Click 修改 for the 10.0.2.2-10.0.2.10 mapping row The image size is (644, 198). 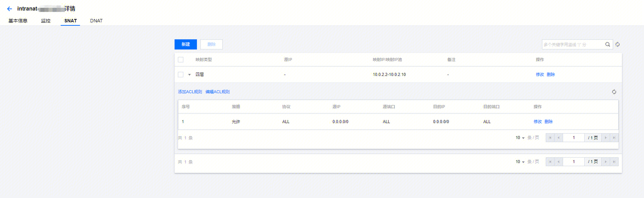pos(540,74)
